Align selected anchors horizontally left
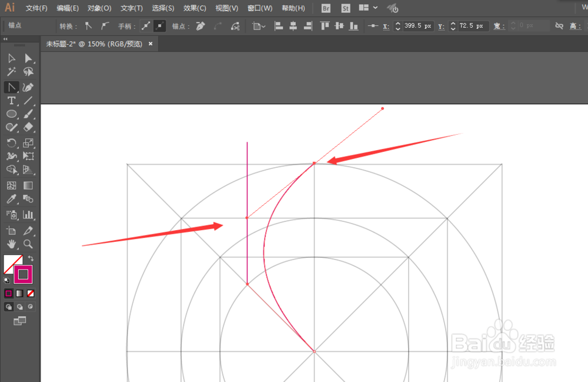The height and width of the screenshot is (382, 588). [279, 26]
